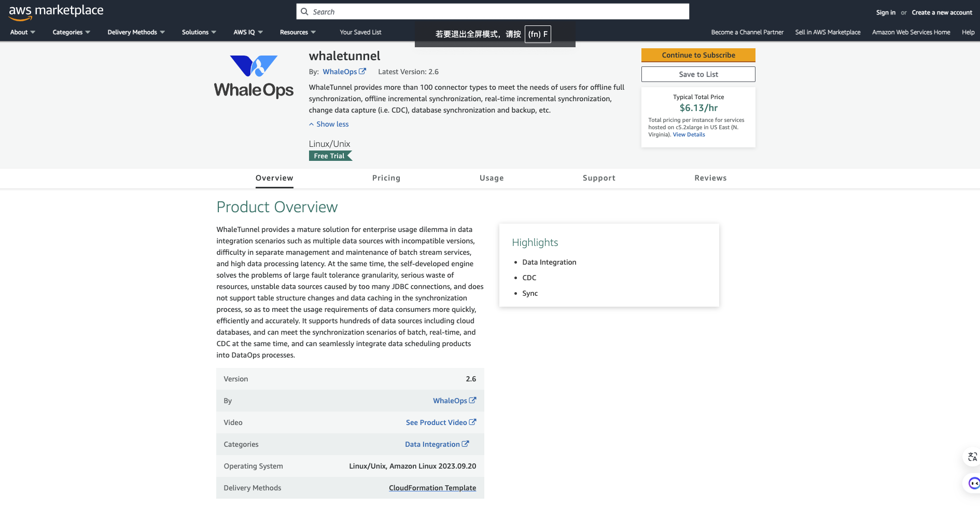Screen dimensions: 980x521
Task: Collapse description with Show less
Action: 329,124
